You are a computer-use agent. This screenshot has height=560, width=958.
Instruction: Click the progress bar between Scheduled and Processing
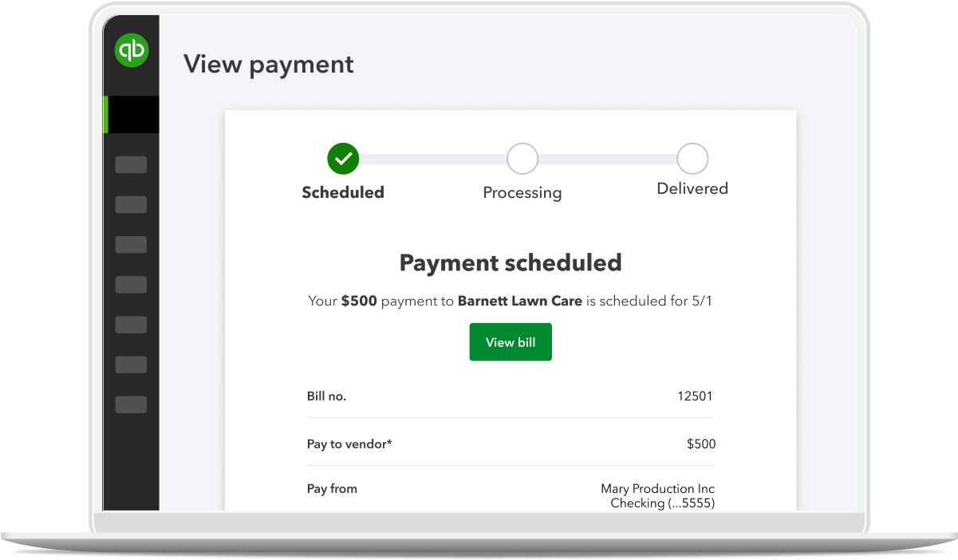point(432,159)
